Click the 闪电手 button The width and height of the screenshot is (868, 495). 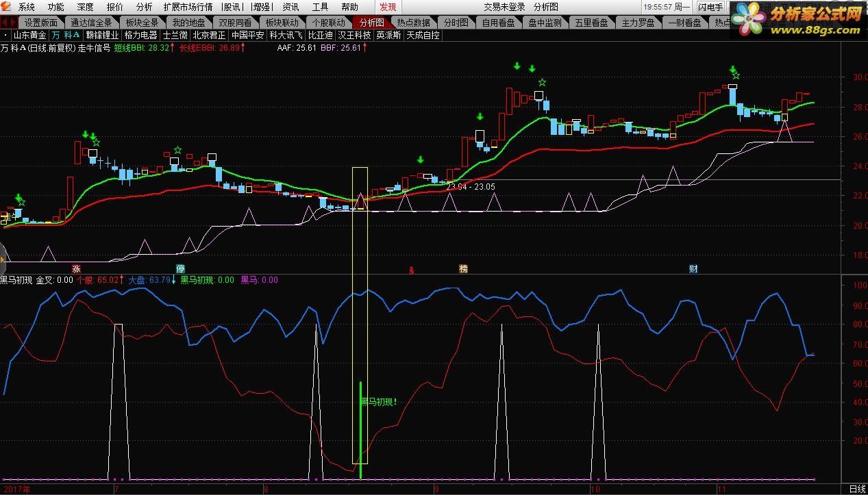click(x=710, y=7)
